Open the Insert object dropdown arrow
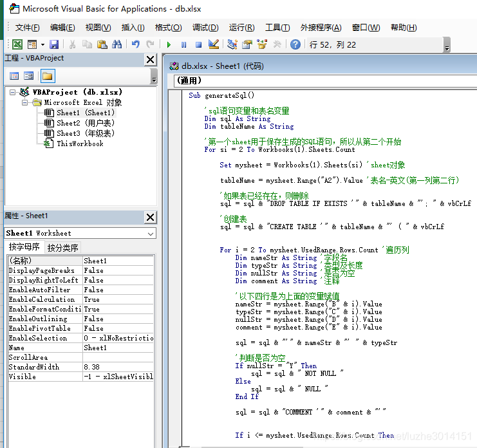Viewport: 477px width, 448px height. coord(42,44)
